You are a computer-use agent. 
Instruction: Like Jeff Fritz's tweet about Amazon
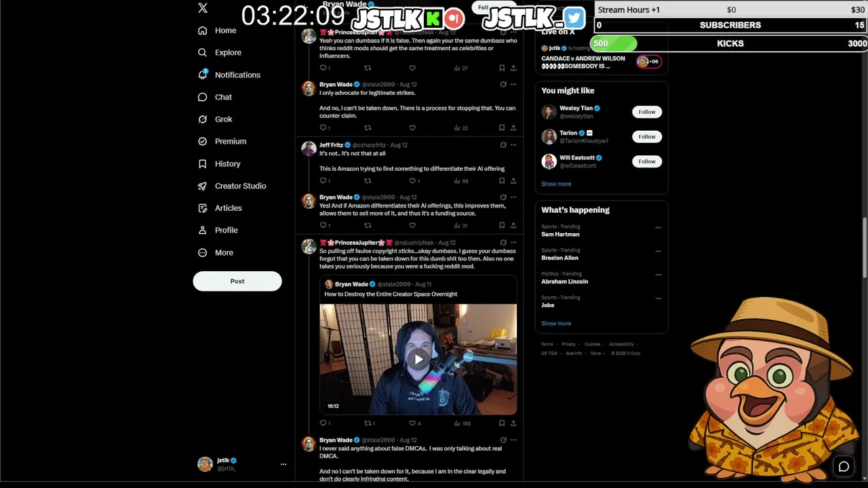point(412,181)
